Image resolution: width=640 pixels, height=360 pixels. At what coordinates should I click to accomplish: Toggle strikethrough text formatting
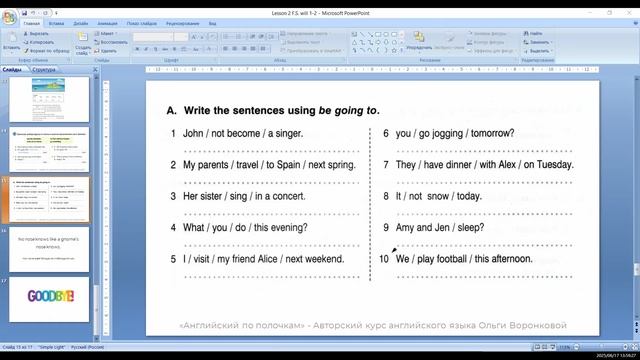[x=165, y=49]
